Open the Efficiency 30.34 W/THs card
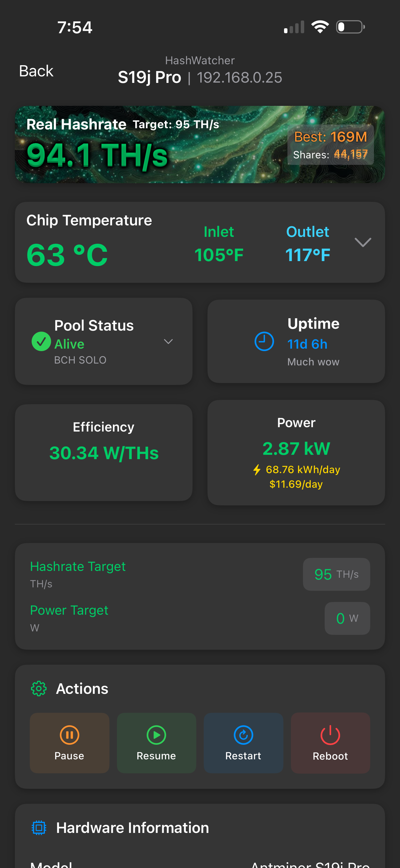This screenshot has width=400, height=868. pos(104,452)
